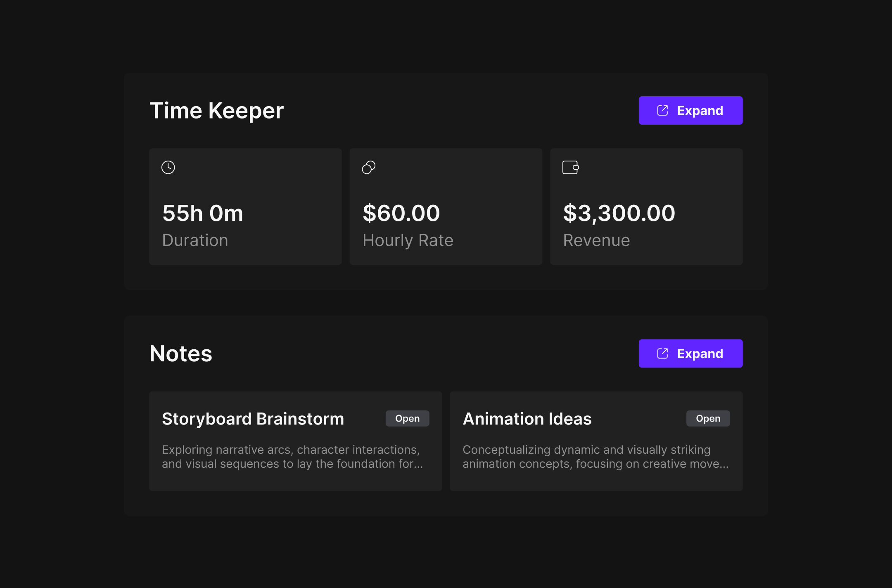Click the wallet icon above Revenue
The width and height of the screenshot is (892, 588).
pos(571,167)
